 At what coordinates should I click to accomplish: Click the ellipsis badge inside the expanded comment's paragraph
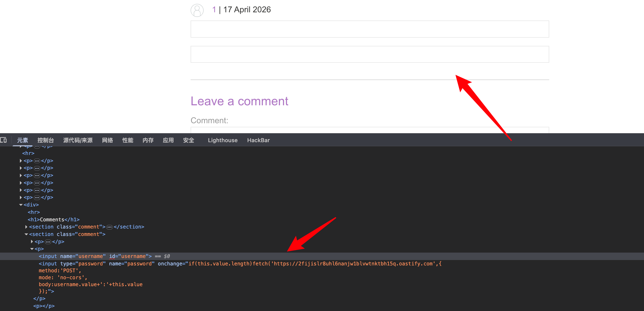tap(48, 242)
